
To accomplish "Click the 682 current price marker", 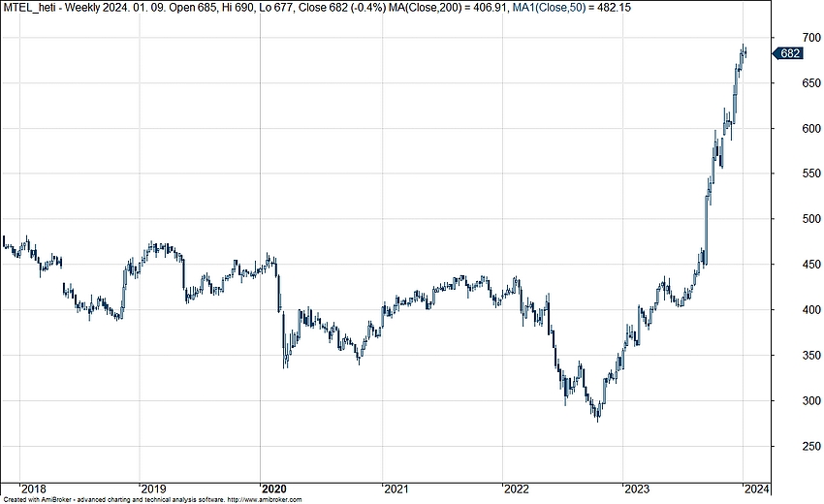I will tap(787, 53).
